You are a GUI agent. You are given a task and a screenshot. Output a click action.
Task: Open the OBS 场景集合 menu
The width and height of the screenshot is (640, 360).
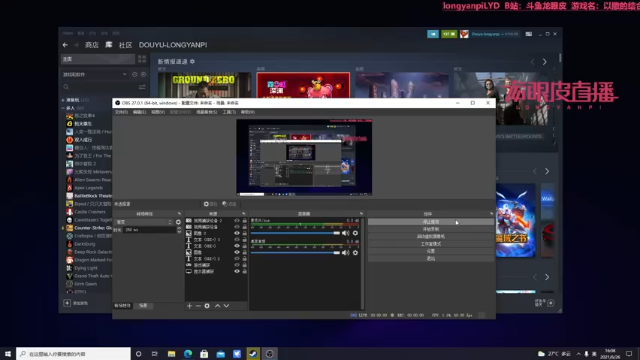(207, 112)
